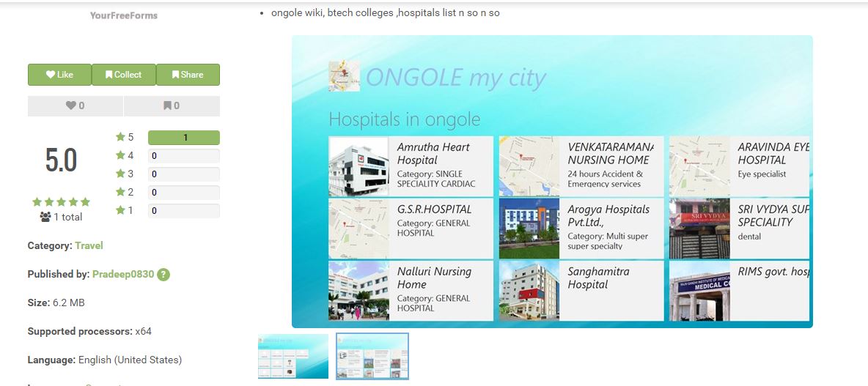The height and width of the screenshot is (386, 868).
Task: Click the 5-star rating bar
Action: [183, 138]
